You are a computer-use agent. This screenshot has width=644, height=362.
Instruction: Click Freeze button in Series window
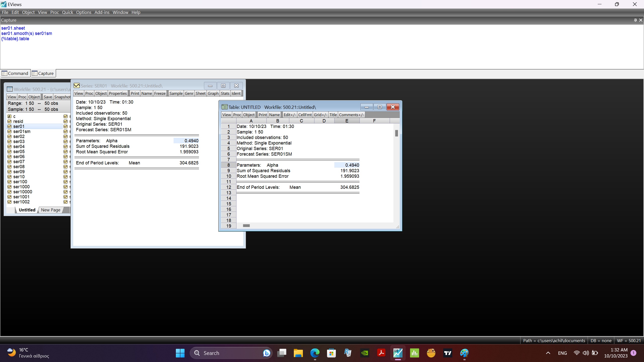click(x=160, y=93)
